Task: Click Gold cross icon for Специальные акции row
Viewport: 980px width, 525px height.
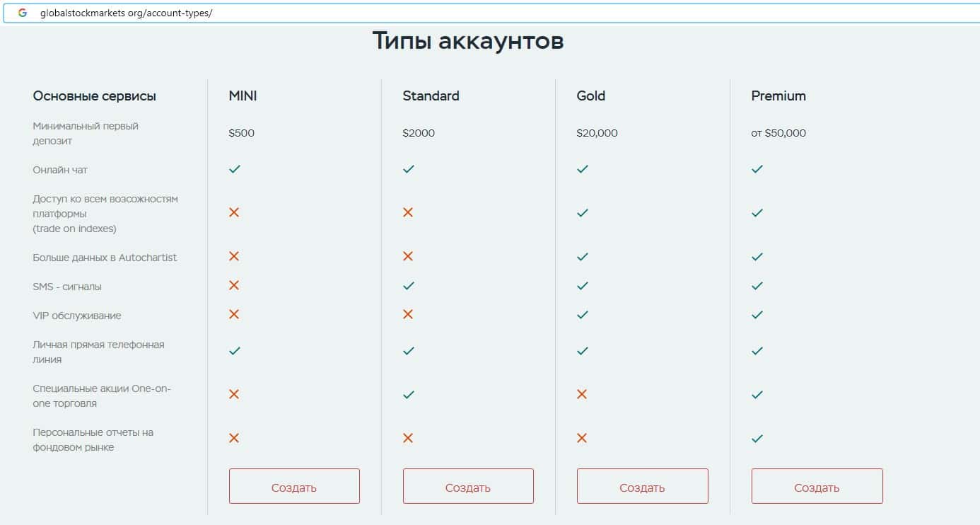Action: (x=582, y=394)
